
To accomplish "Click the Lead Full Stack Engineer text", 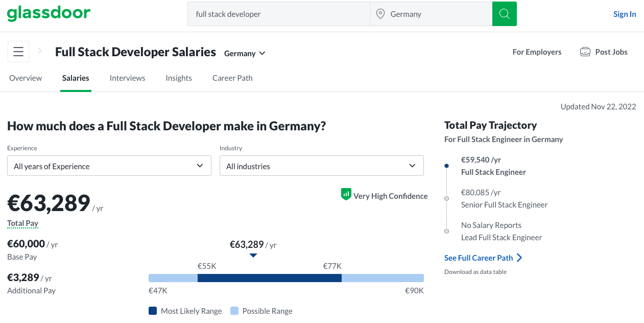I will point(502,237).
